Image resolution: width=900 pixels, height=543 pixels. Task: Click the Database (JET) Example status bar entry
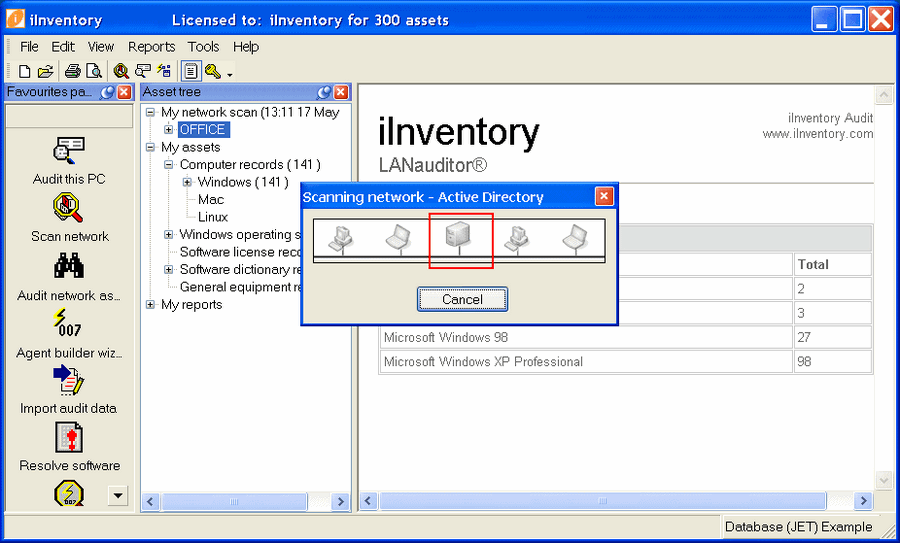[x=798, y=526]
